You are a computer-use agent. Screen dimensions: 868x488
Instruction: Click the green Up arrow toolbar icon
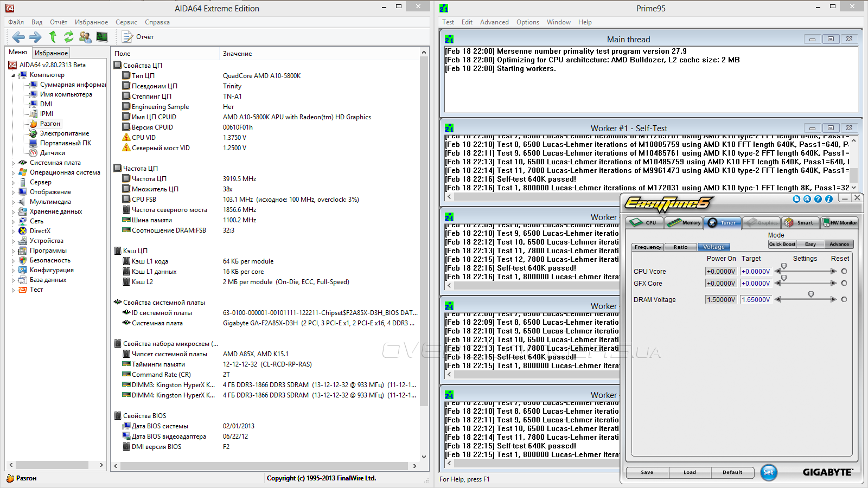pos(53,37)
